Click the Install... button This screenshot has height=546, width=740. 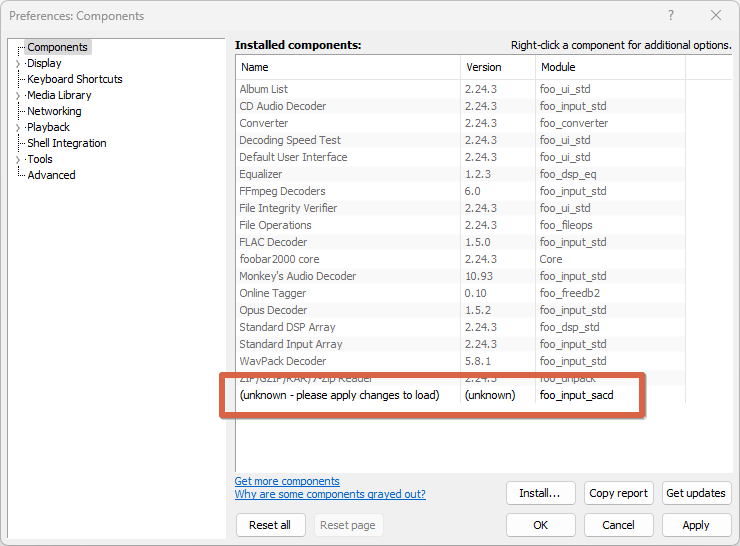pyautogui.click(x=540, y=493)
